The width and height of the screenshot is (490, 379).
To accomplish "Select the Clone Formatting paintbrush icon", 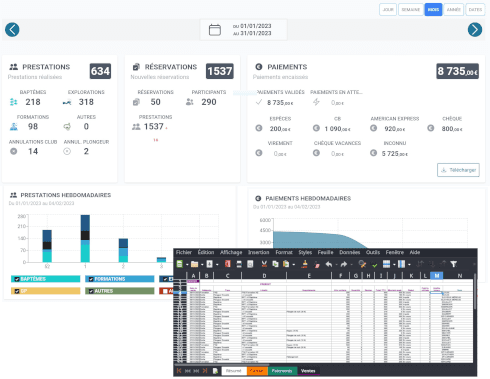I will (x=304, y=264).
